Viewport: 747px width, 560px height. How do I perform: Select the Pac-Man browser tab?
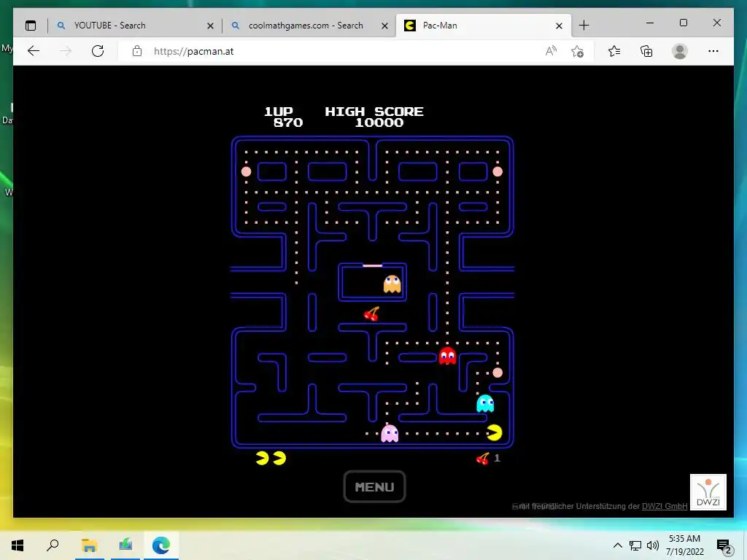483,26
